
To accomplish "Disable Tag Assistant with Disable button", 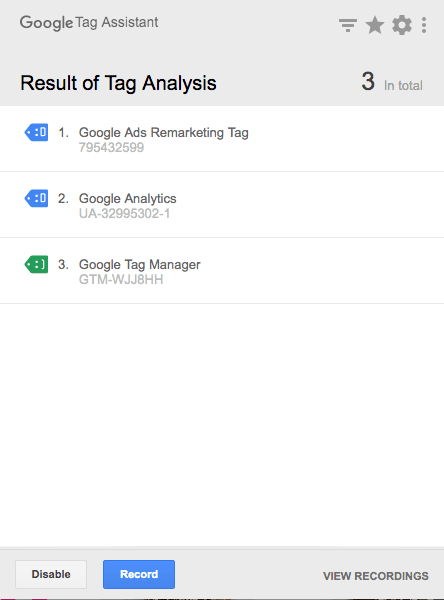I will 51,574.
